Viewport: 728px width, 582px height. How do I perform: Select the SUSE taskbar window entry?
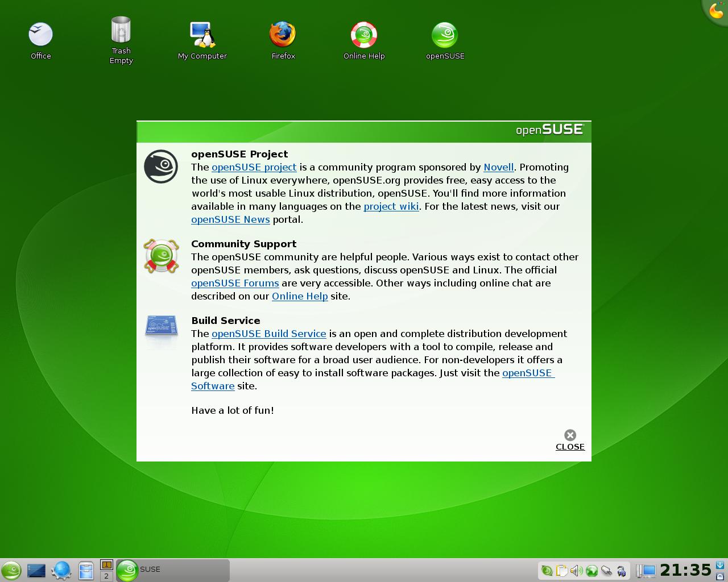coord(172,570)
